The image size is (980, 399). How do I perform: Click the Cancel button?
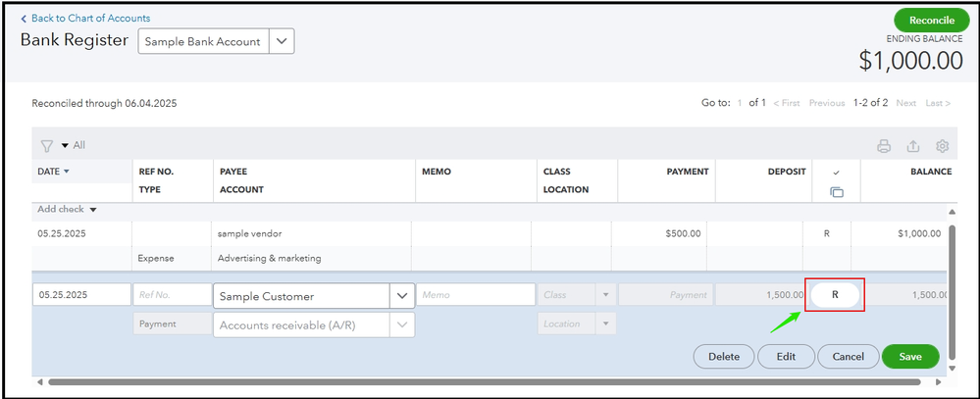click(848, 356)
